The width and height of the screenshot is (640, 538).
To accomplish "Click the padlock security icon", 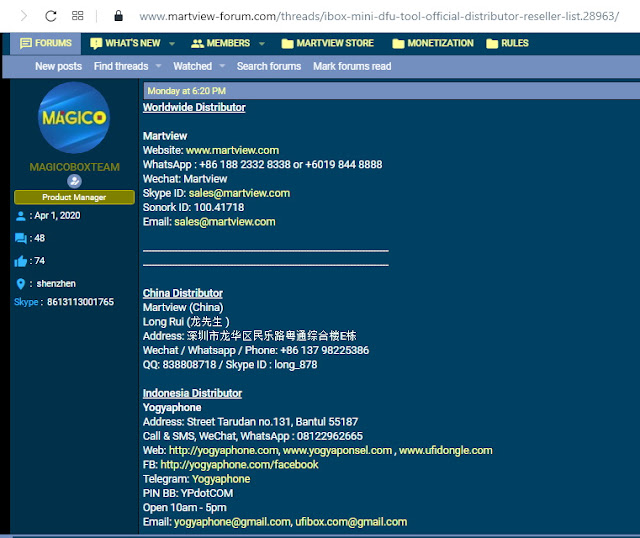I will [x=118, y=16].
